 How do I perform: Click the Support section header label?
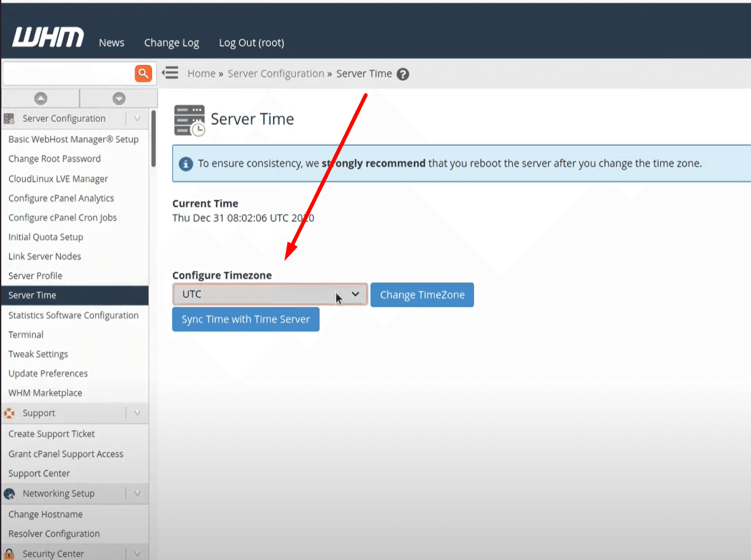(38, 413)
